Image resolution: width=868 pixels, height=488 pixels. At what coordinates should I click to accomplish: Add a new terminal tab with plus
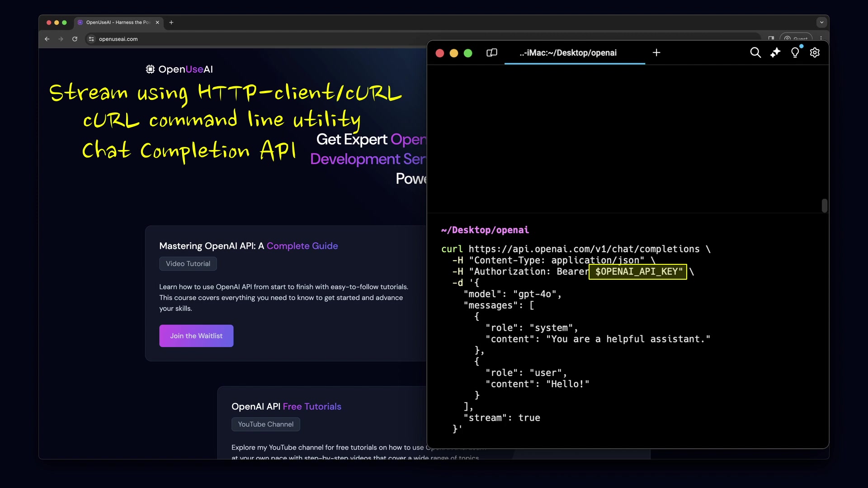[x=656, y=53]
